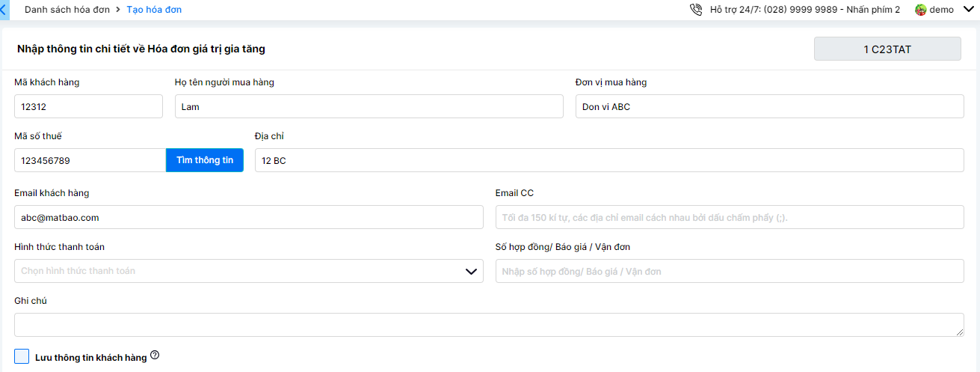Screen dimensions: 980x372
Task: Click the Địa chỉ address field
Action: coord(608,160)
